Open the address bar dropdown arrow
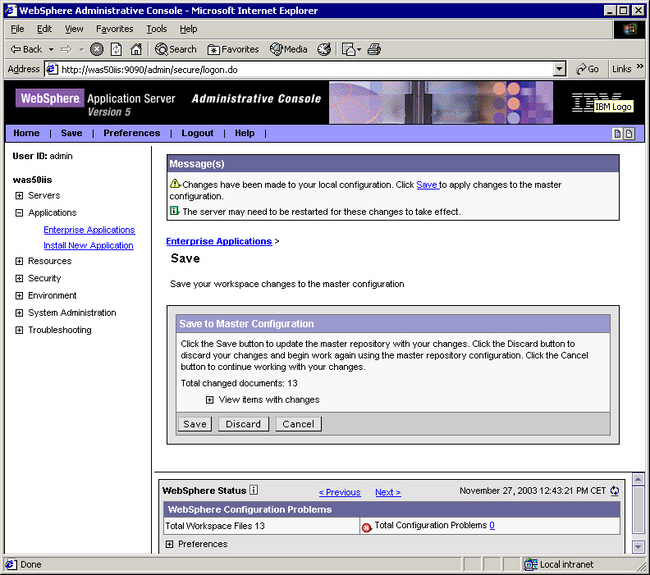 coord(559,69)
